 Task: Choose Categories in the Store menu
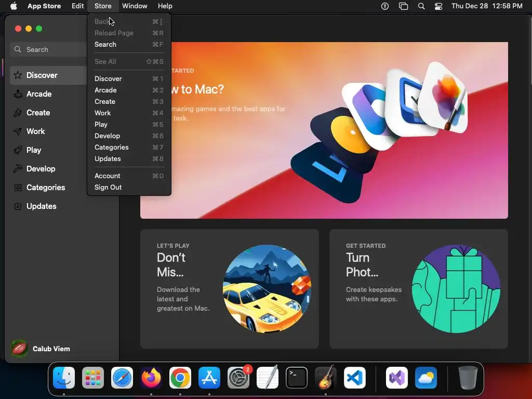point(129,147)
